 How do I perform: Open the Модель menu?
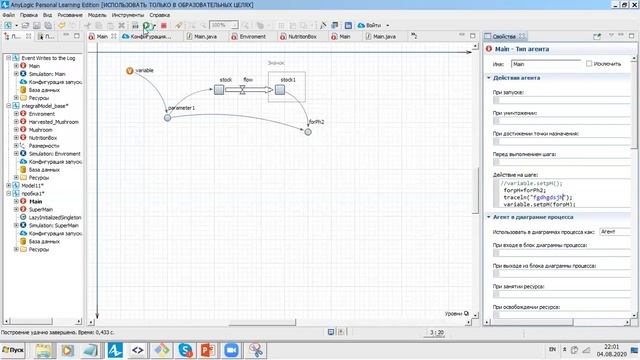pyautogui.click(x=97, y=15)
